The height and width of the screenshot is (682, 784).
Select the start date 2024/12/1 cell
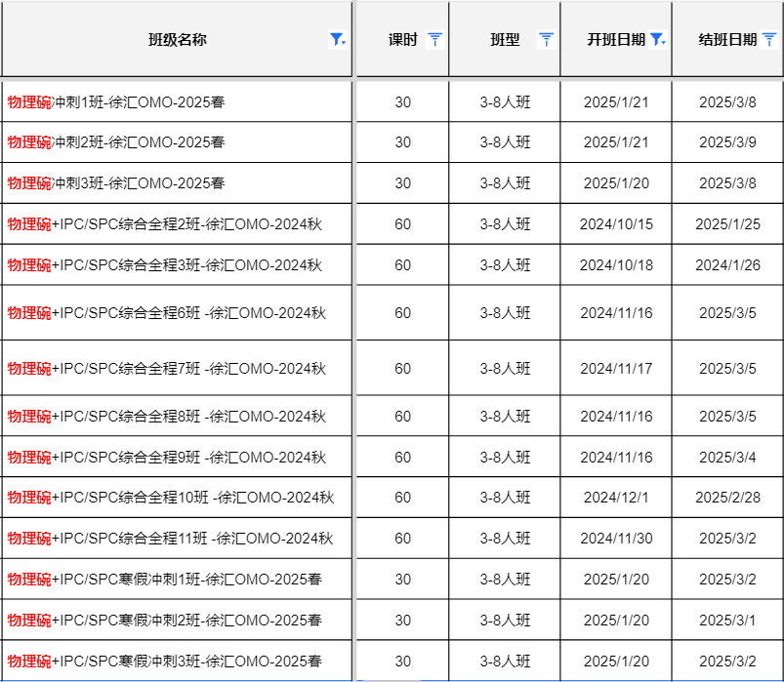click(x=616, y=498)
